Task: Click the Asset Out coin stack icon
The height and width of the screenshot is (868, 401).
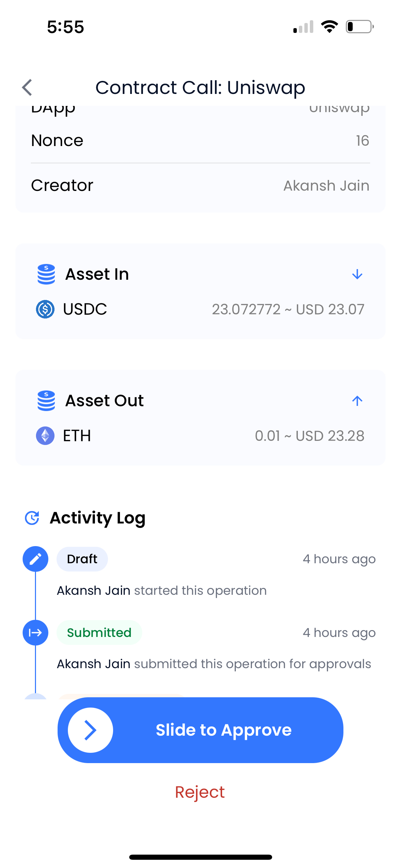Action: pos(46,401)
